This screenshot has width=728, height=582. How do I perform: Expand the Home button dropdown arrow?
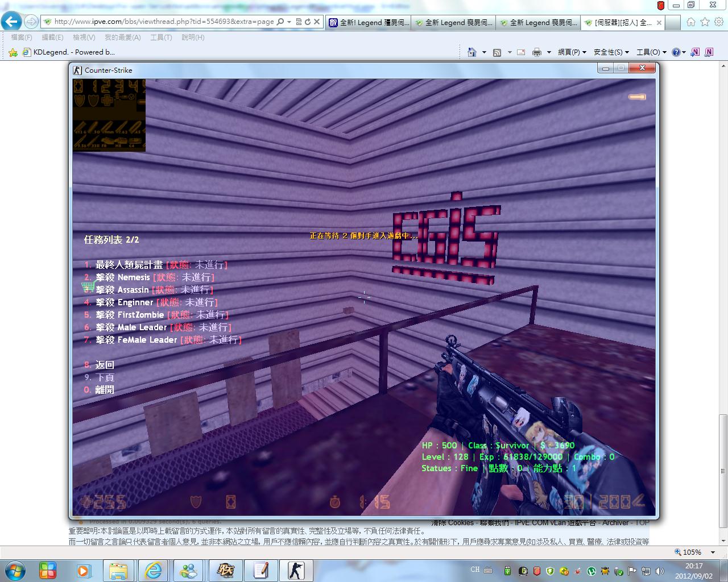click(484, 52)
